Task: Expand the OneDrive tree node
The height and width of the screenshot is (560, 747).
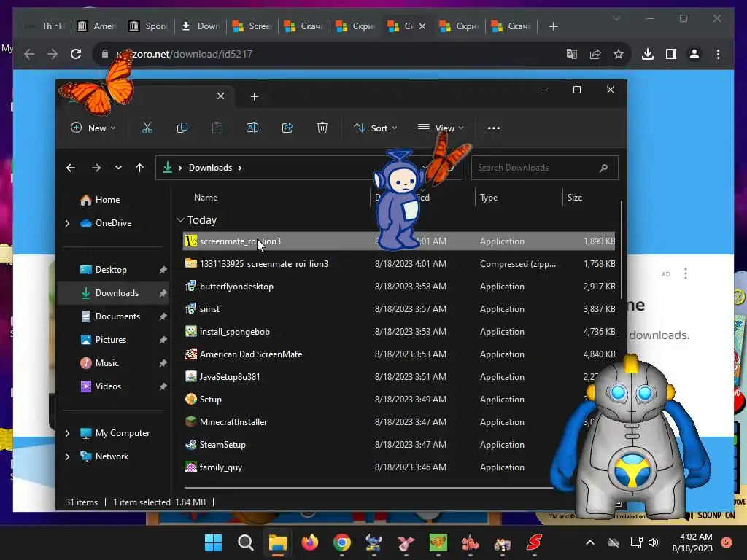Action: tap(67, 223)
